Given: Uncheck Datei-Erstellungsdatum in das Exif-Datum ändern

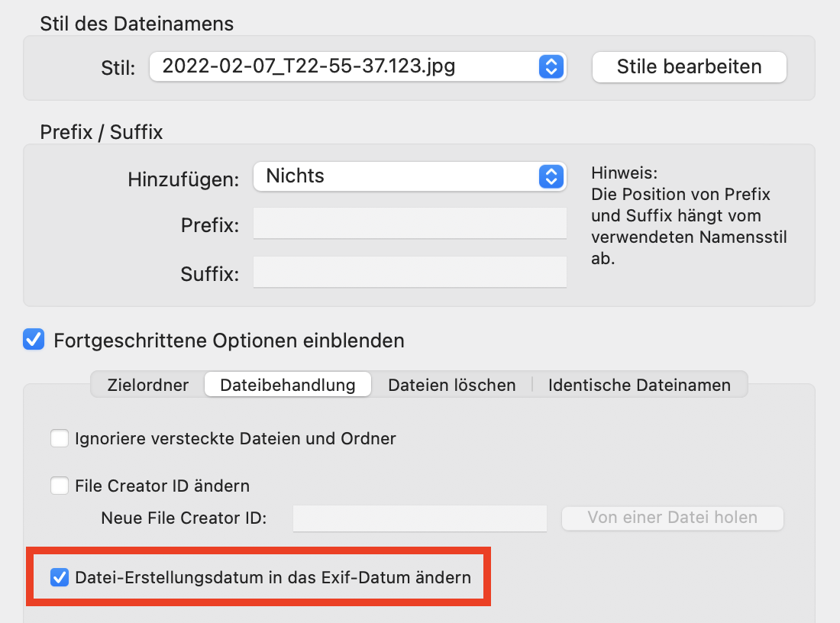Looking at the screenshot, I should click(x=60, y=577).
